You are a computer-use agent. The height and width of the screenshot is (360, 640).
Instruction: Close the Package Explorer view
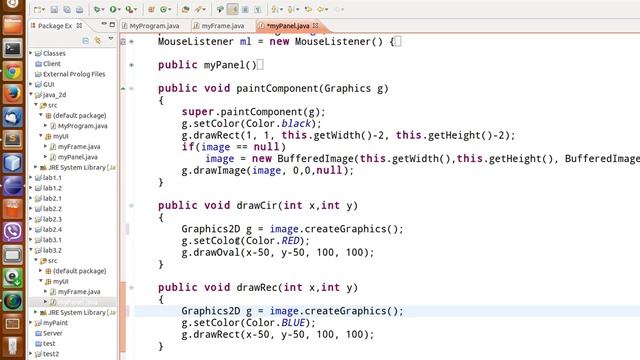pyautogui.click(x=79, y=25)
